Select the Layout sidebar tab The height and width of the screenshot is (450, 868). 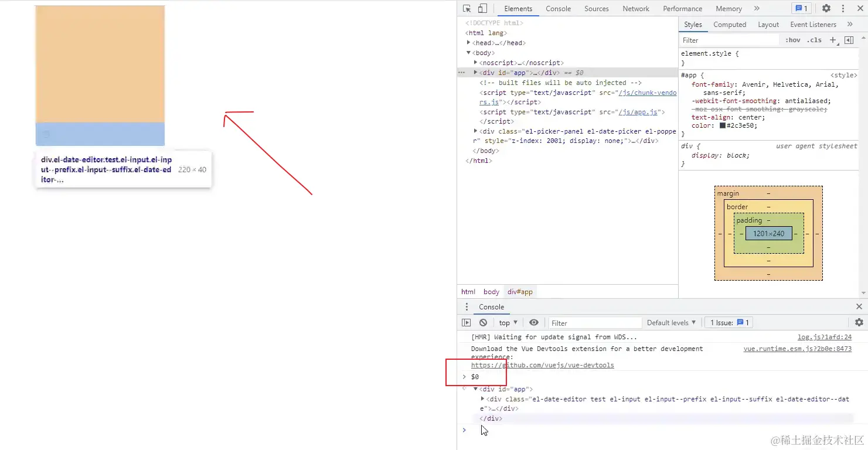768,25
